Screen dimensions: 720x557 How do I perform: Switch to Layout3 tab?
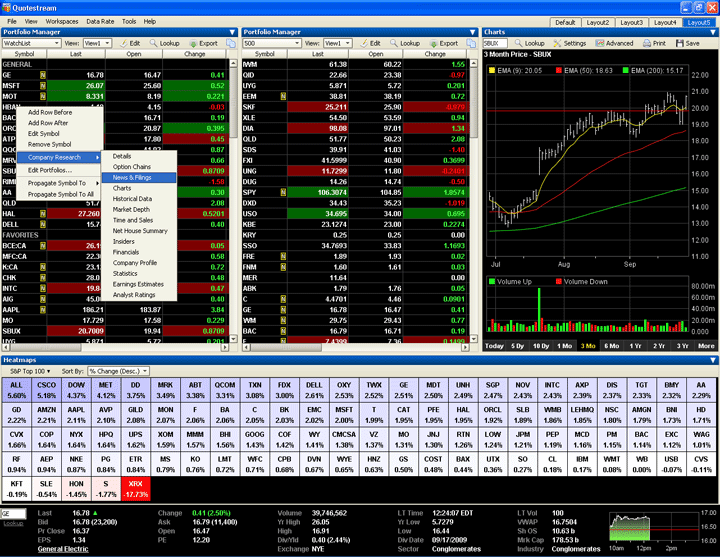pyautogui.click(x=632, y=21)
